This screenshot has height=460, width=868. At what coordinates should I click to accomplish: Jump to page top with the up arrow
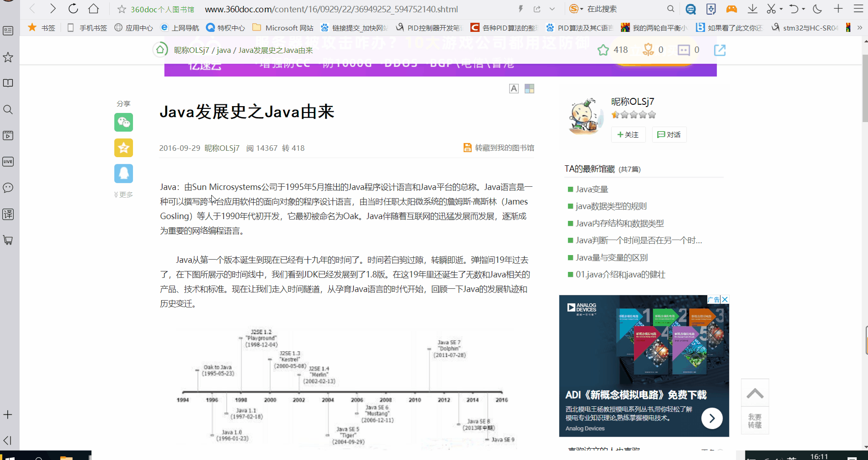pos(755,394)
